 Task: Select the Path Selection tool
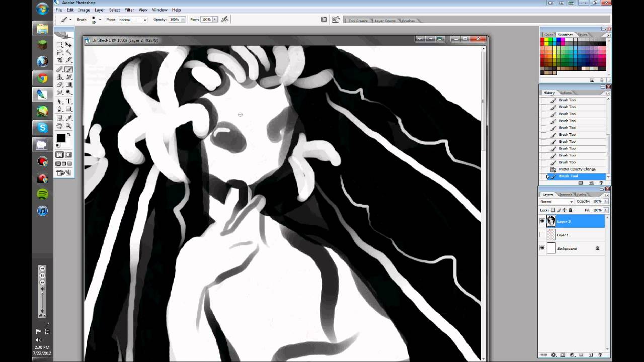coord(59,101)
